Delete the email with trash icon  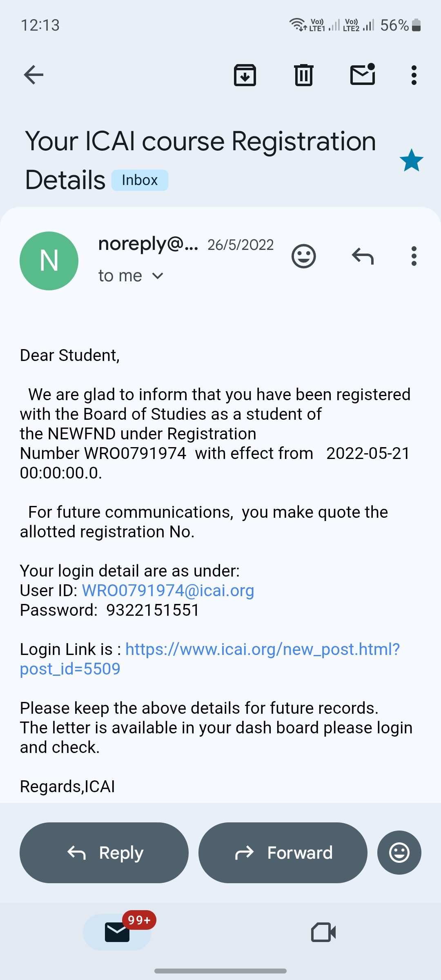[304, 75]
